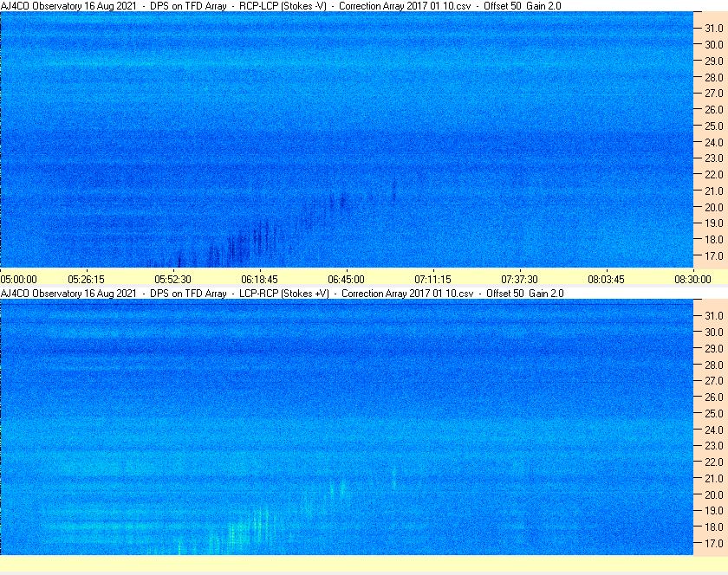Select the 05:52:30 time label

coord(172,280)
